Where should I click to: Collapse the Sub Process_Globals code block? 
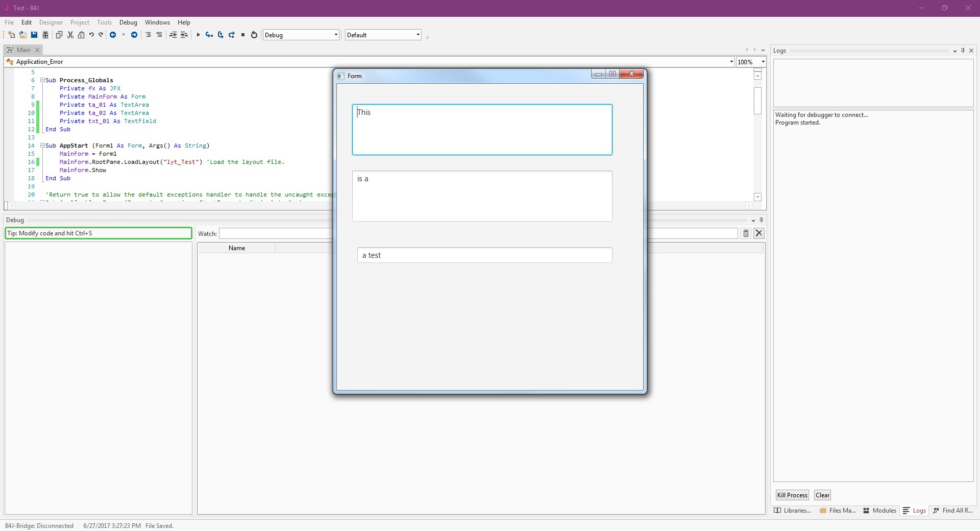pyautogui.click(x=43, y=80)
